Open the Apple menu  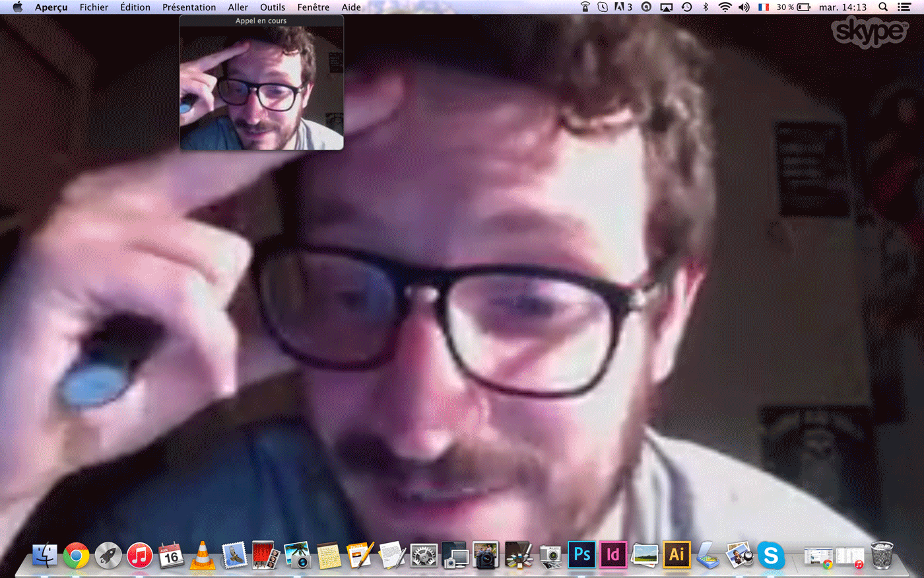[18, 7]
